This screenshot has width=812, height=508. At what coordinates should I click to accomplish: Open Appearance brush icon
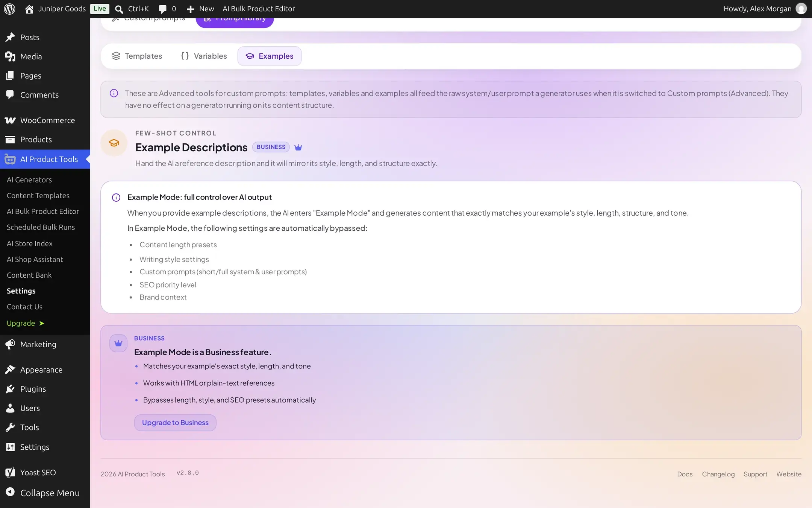pos(10,370)
